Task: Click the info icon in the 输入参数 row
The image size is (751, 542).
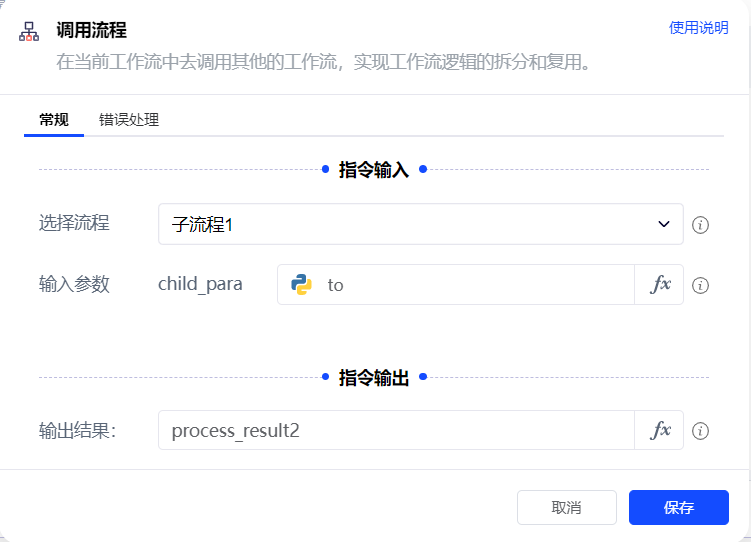Action: 701,285
